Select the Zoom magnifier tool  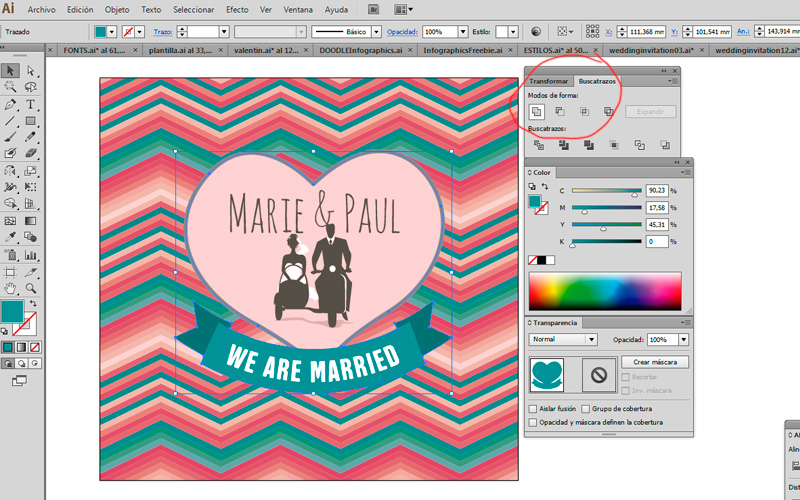click(31, 288)
